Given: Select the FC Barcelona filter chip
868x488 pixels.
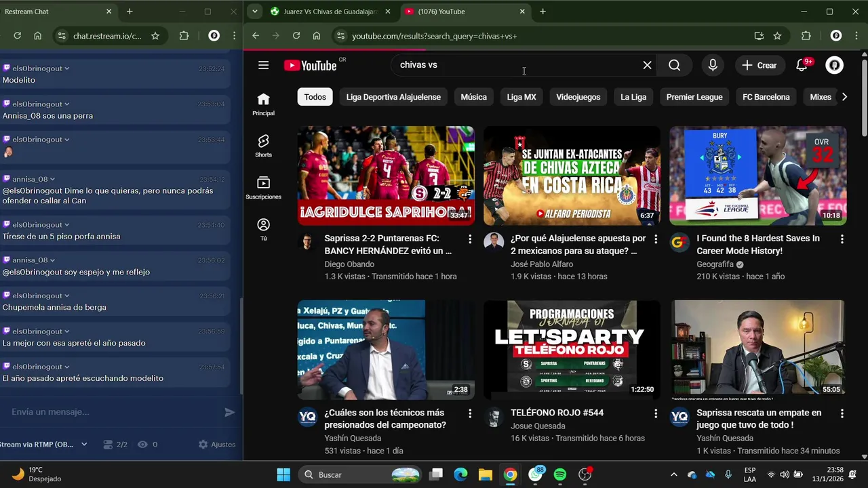Looking at the screenshot, I should pos(766,97).
